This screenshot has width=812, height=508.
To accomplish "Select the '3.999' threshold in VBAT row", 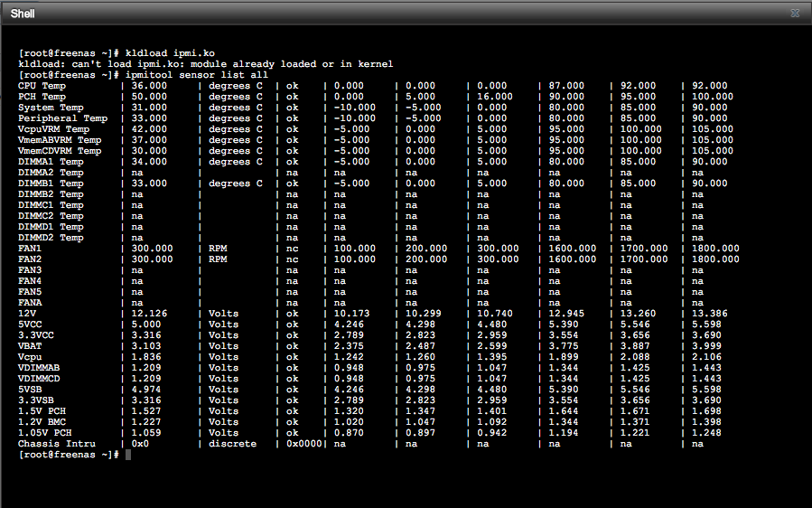I will pos(707,347).
